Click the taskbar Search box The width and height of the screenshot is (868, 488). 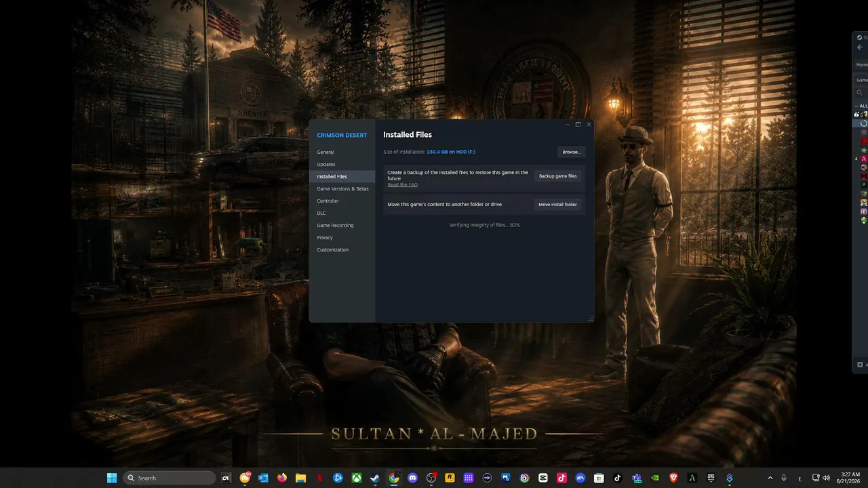click(170, 478)
